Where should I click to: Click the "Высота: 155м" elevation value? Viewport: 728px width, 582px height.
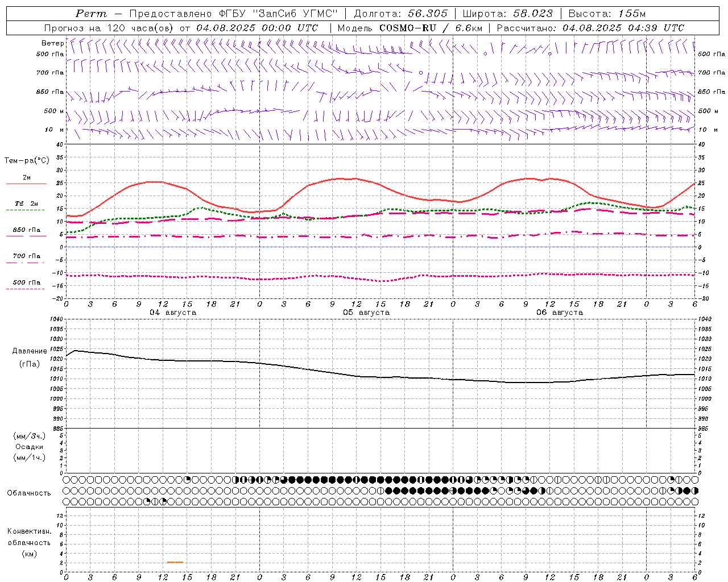(607, 14)
